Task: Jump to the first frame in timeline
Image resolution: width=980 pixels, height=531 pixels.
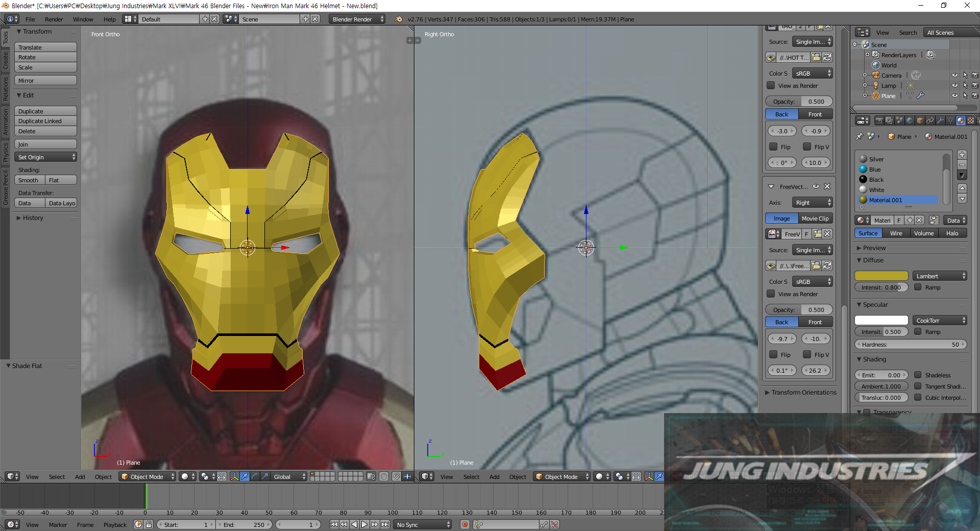Action: [334, 524]
